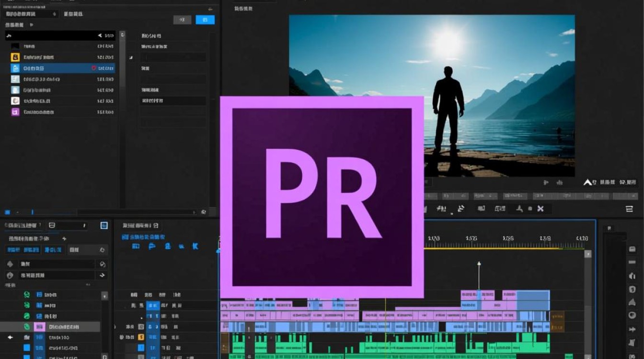The height and width of the screenshot is (359, 644).
Task: Open the three-line menu icon below program monitor
Action: tap(629, 209)
